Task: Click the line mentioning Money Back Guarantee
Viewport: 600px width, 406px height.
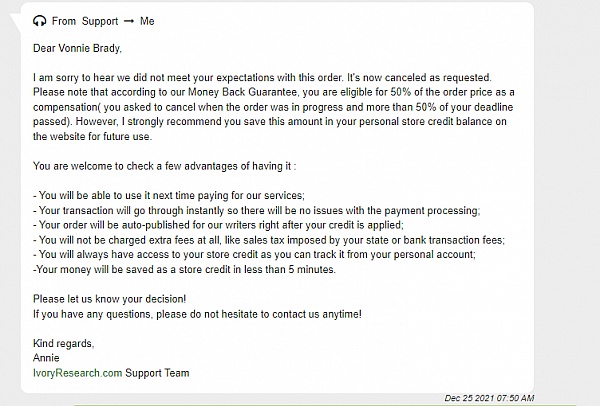Action: tap(274, 92)
